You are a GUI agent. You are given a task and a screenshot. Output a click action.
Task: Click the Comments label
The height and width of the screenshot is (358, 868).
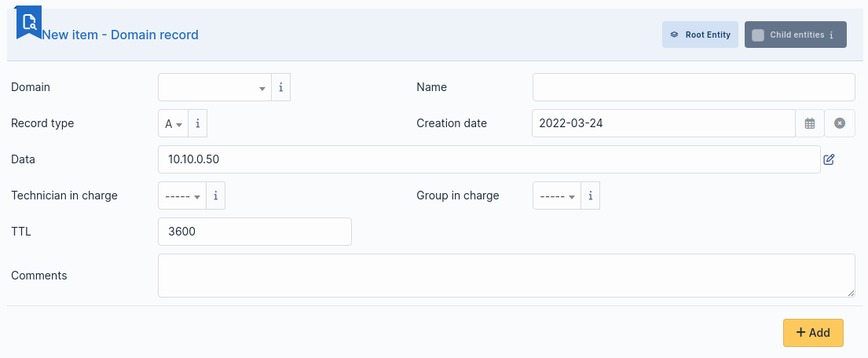coord(39,276)
